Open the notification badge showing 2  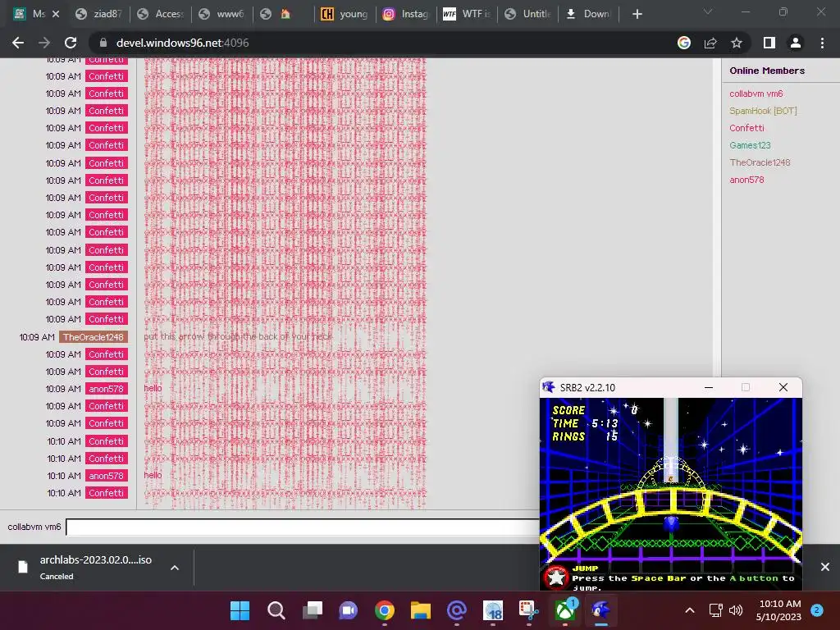tap(817, 610)
